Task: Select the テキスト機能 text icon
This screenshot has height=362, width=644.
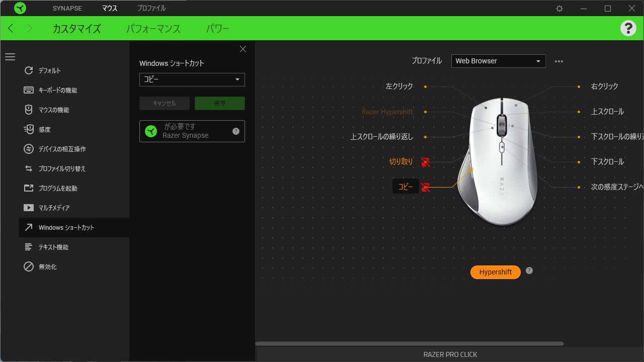Action: click(29, 247)
